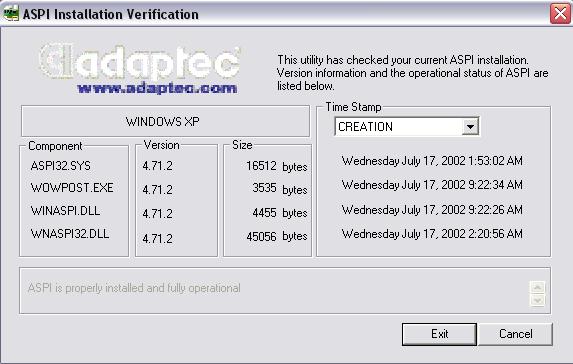This screenshot has width=573, height=364.
Task: Select the ASPI32.SYS component name
Action: [x=61, y=166]
